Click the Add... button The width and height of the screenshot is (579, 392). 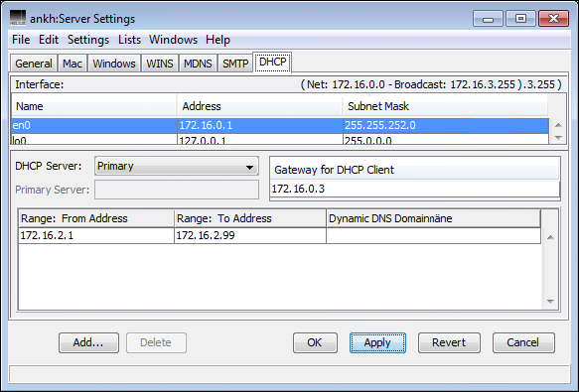pos(88,343)
